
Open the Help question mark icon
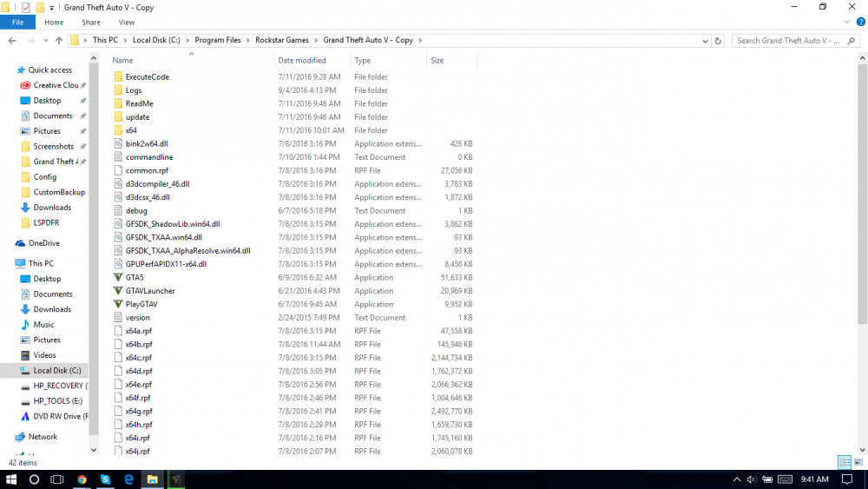tap(861, 23)
